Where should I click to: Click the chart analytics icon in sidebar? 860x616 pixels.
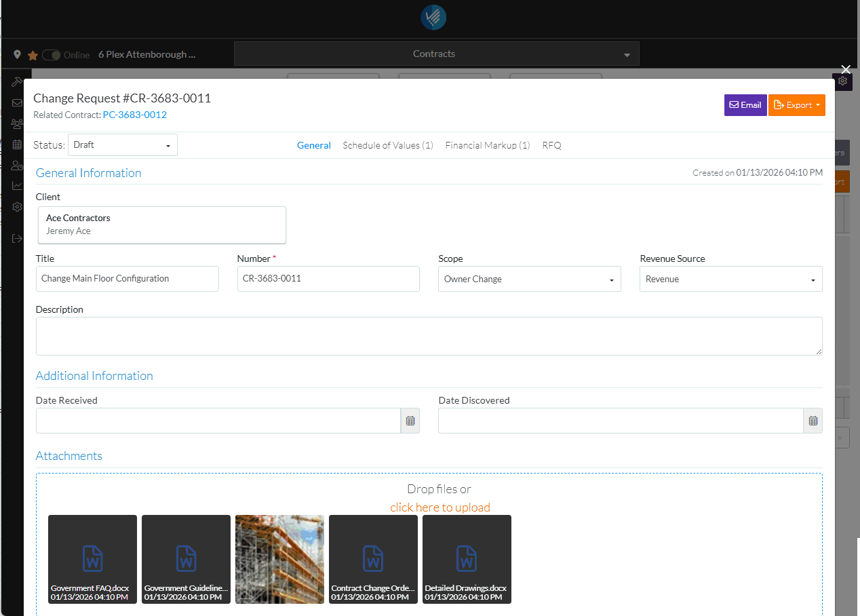click(17, 186)
